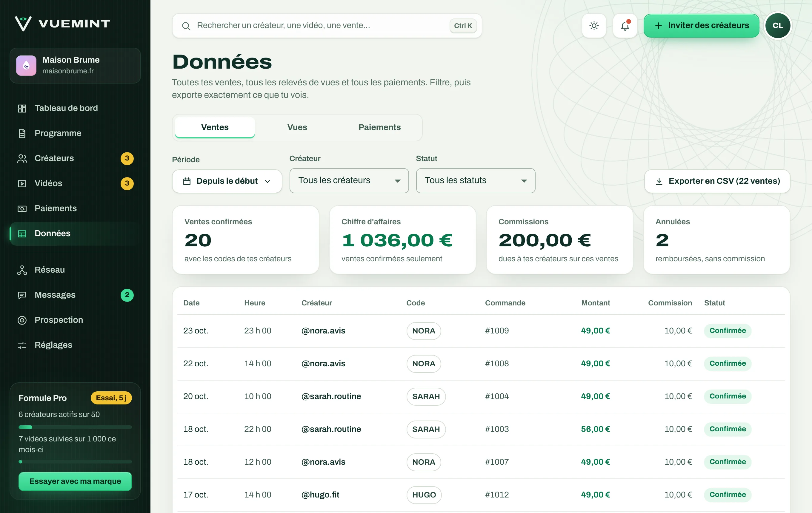812x513 pixels.
Task: Click the green 2 badge on Messages
Action: click(127, 295)
